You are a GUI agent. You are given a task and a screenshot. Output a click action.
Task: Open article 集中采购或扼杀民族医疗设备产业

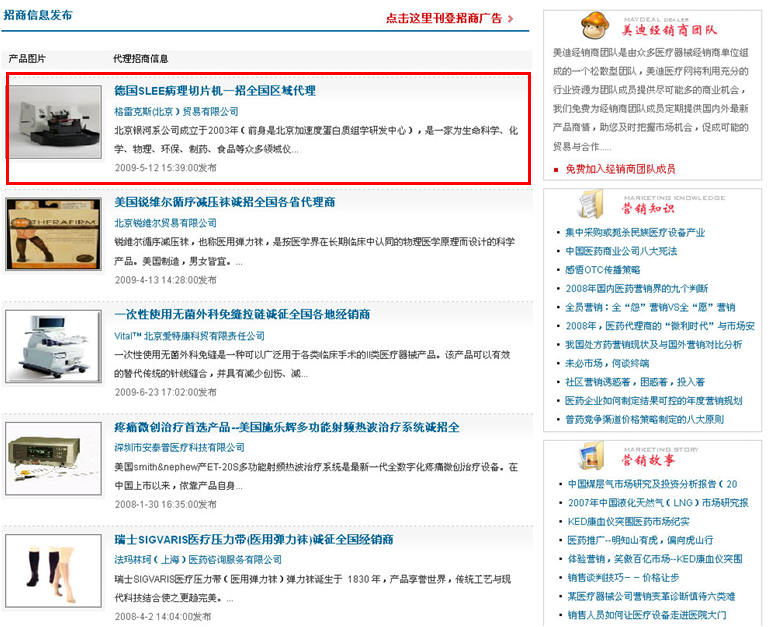tap(635, 232)
